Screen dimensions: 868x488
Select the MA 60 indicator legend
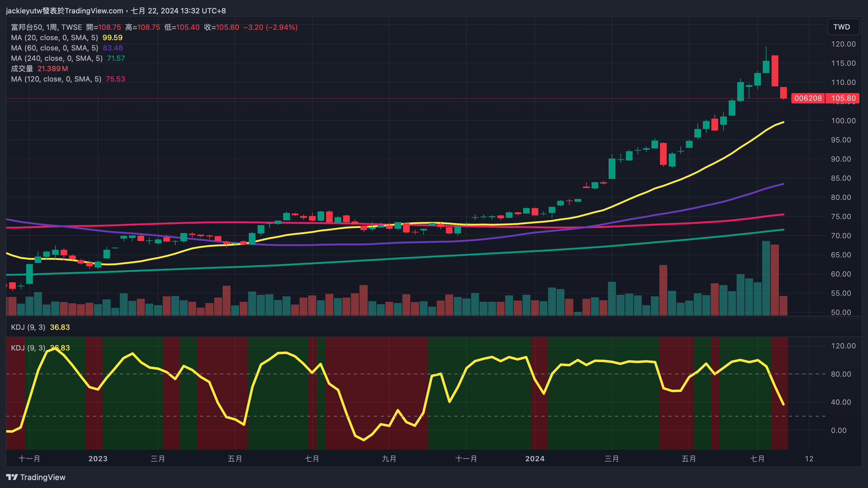tap(54, 48)
